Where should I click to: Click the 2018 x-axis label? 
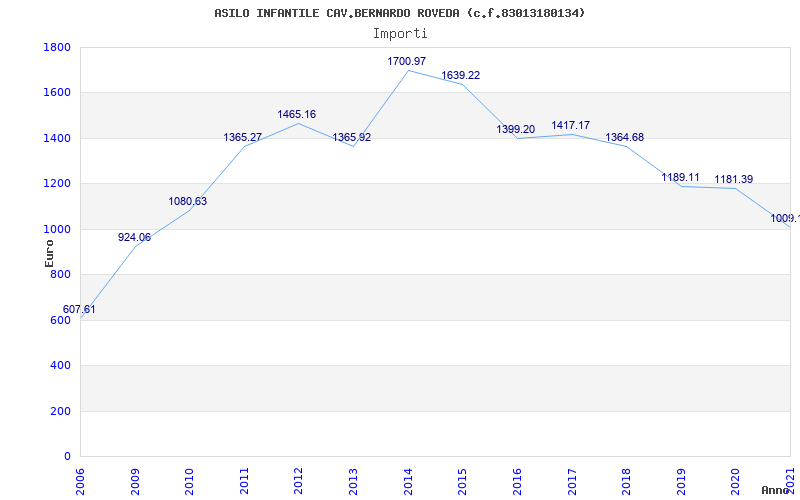(x=627, y=482)
